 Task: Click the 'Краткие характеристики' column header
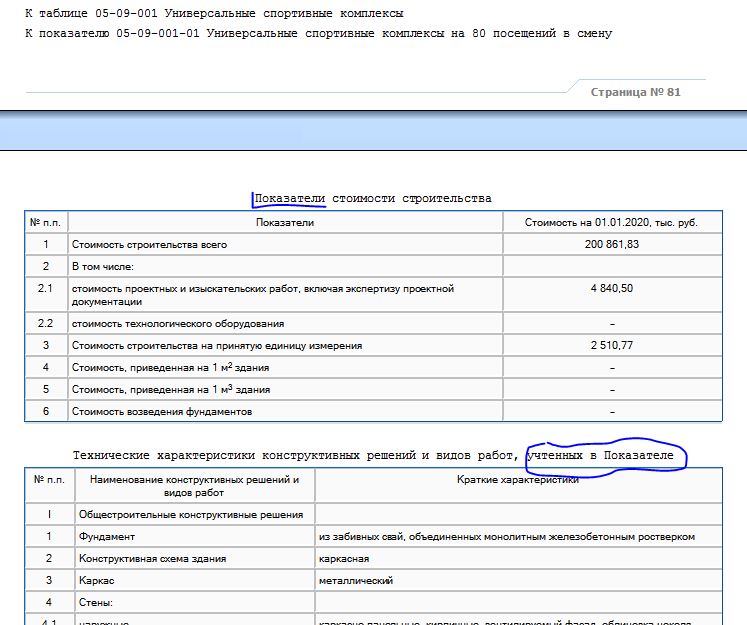click(518, 480)
